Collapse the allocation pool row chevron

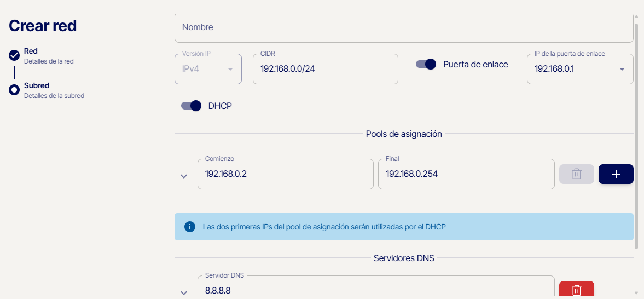point(184,176)
